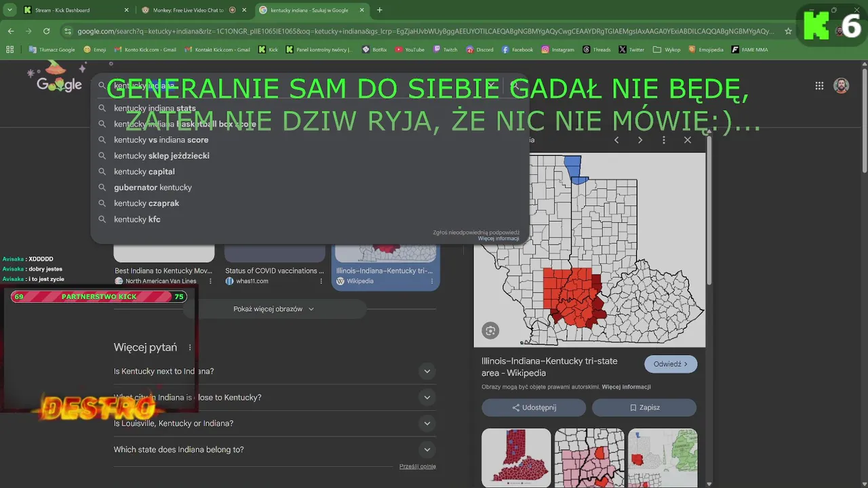The width and height of the screenshot is (868, 488).
Task: Open the BotRix bookmark
Action: (374, 49)
